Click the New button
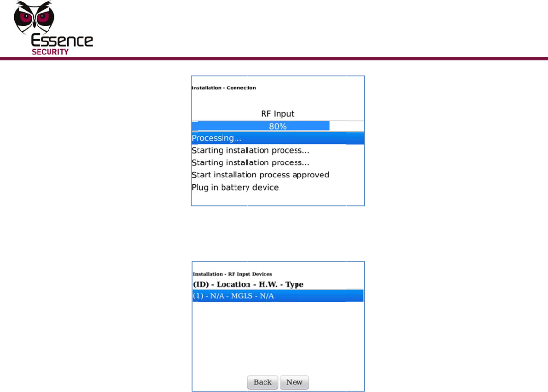This screenshot has height=392, width=548. pos(294,382)
